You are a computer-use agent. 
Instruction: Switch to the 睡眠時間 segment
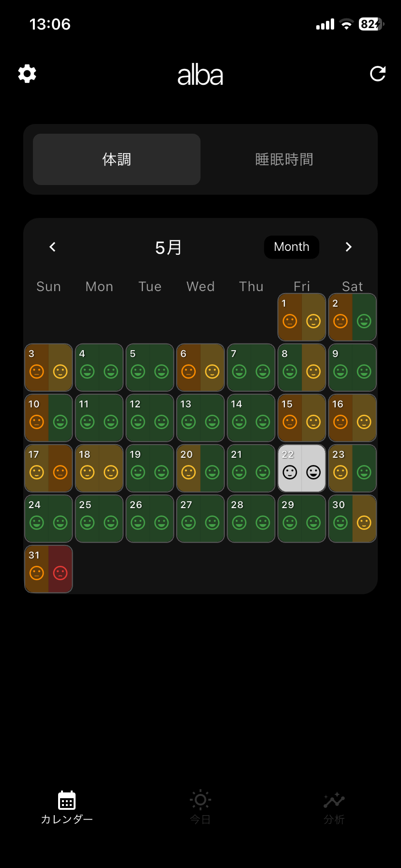pyautogui.click(x=284, y=159)
